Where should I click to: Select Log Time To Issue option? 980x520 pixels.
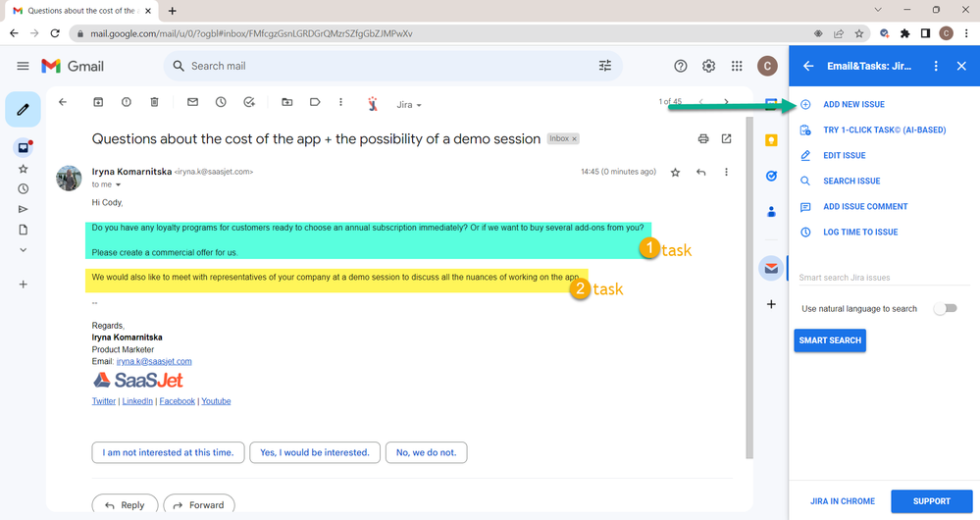(860, 233)
